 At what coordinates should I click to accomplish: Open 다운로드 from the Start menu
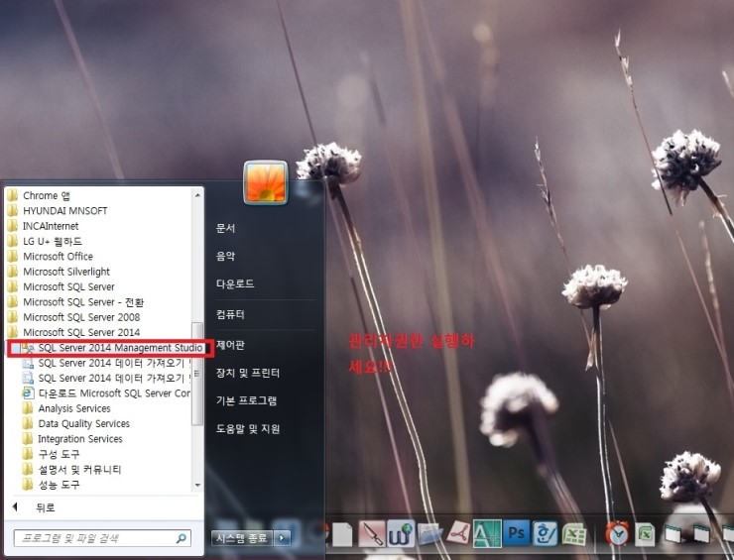(x=235, y=284)
